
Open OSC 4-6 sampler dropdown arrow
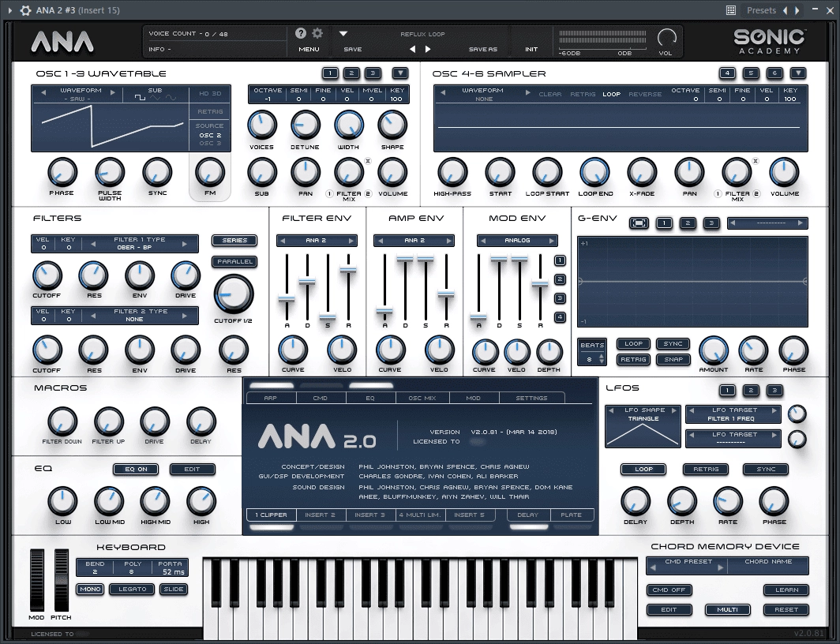click(798, 73)
